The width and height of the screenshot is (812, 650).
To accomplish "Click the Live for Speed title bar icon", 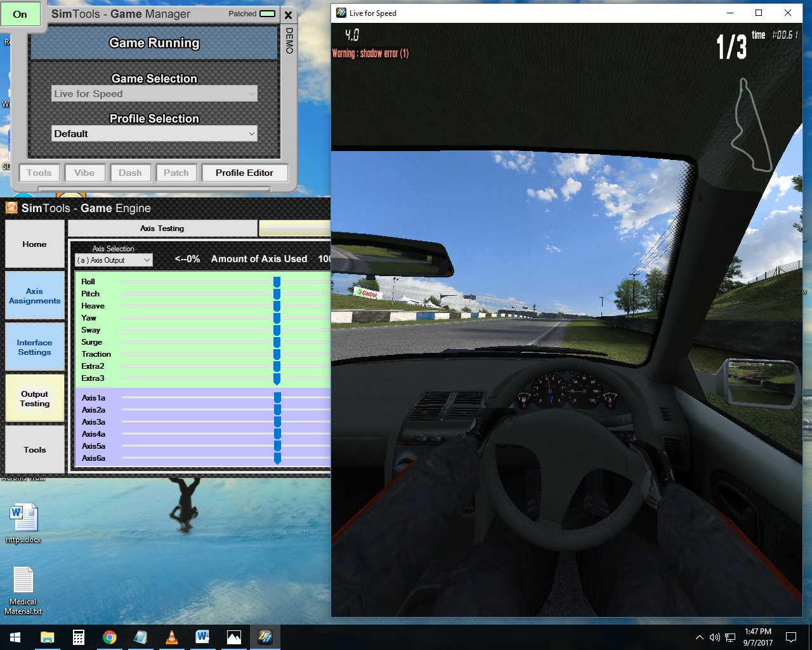I will tap(341, 13).
